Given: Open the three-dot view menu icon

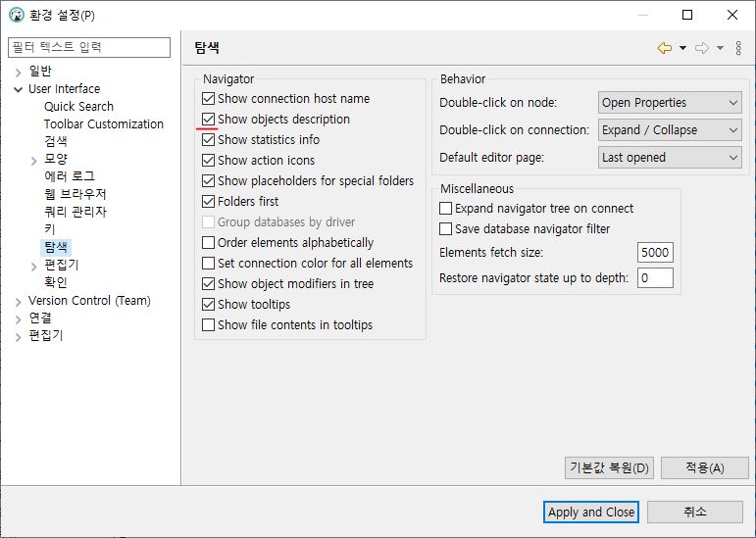Looking at the screenshot, I should point(738,48).
